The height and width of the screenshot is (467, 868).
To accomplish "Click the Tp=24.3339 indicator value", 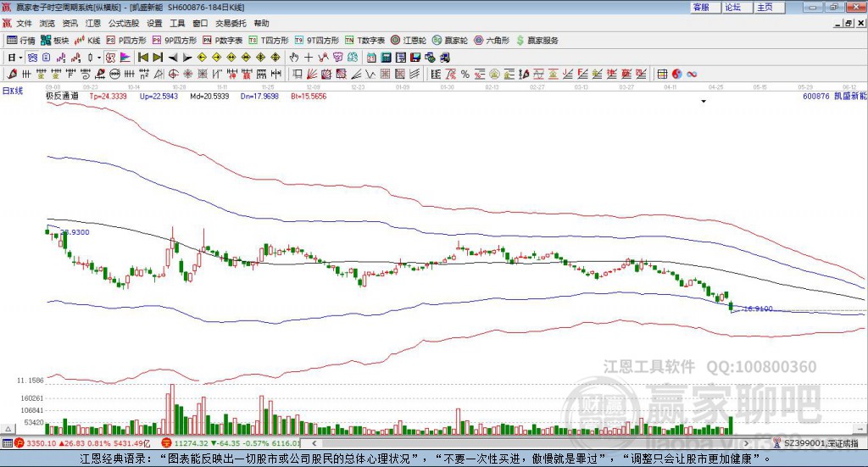I will click(x=108, y=96).
